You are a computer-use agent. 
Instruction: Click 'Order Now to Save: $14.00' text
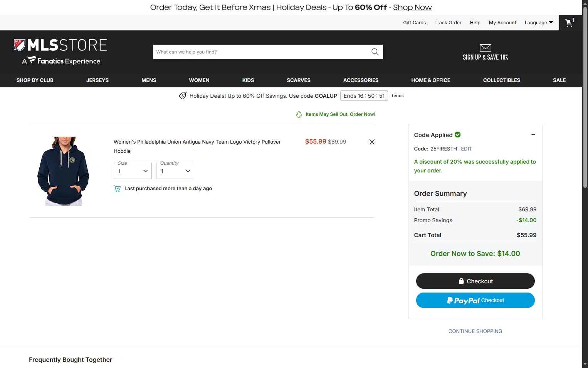click(x=475, y=254)
